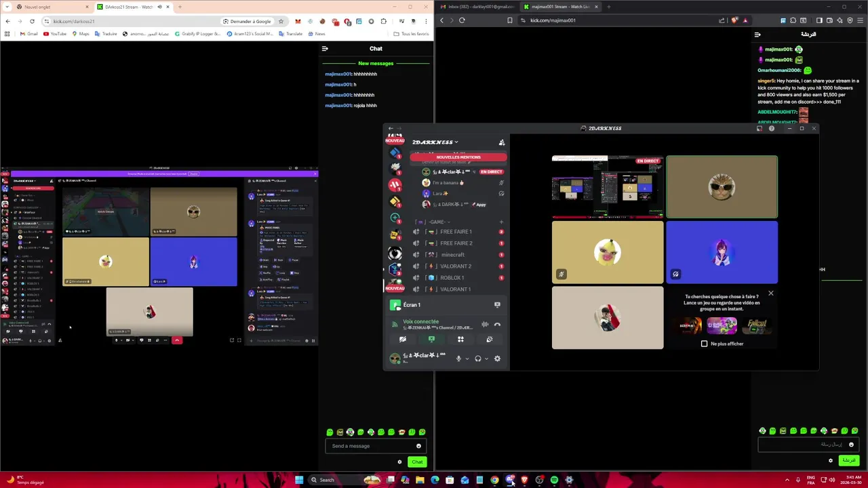
Task: Open Chrome three-dot menu
Action: 425,21
